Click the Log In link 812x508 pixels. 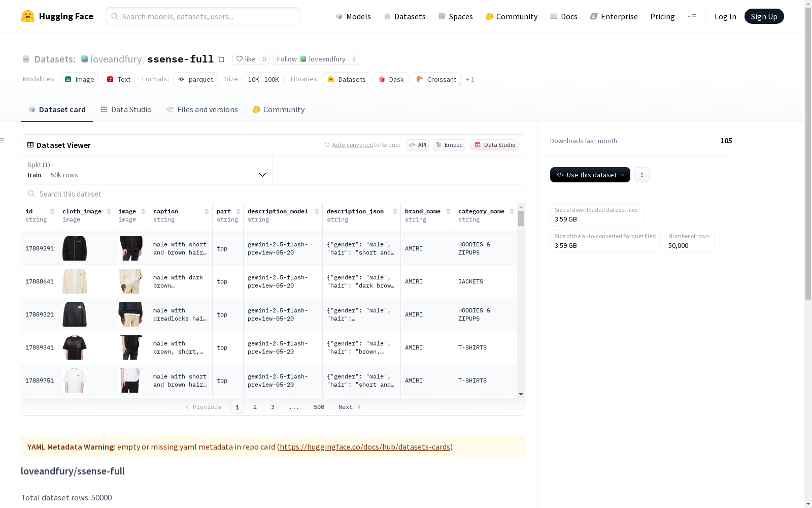pyautogui.click(x=725, y=16)
